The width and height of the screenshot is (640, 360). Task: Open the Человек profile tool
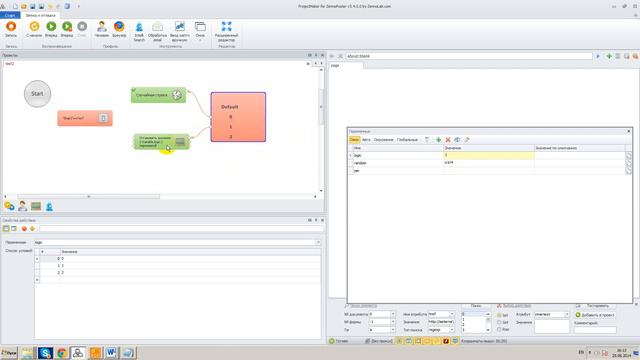(x=102, y=29)
